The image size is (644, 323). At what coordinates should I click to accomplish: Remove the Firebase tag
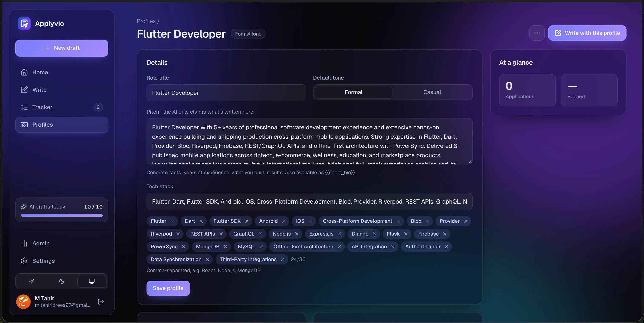pyautogui.click(x=445, y=234)
